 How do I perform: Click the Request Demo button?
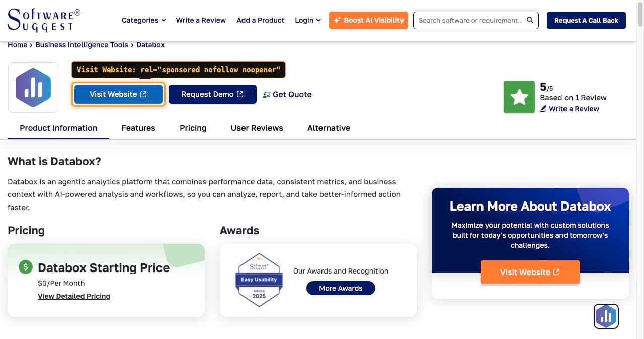click(212, 94)
